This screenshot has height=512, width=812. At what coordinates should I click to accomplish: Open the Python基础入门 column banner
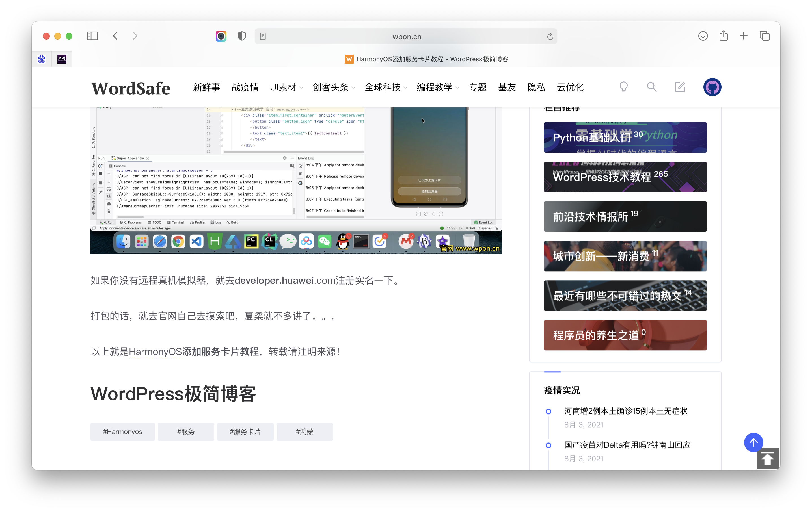click(x=625, y=137)
